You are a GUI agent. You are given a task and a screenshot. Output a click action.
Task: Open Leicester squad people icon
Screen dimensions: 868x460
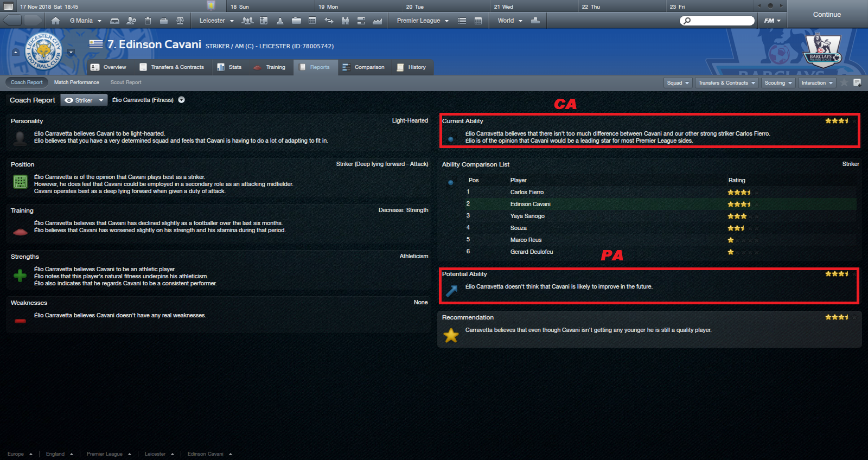click(x=247, y=21)
